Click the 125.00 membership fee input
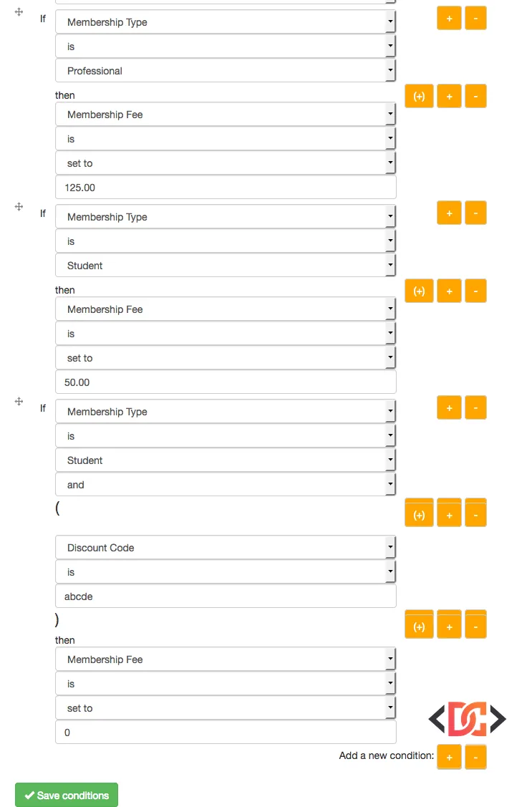The height and width of the screenshot is (807, 532). tap(226, 188)
